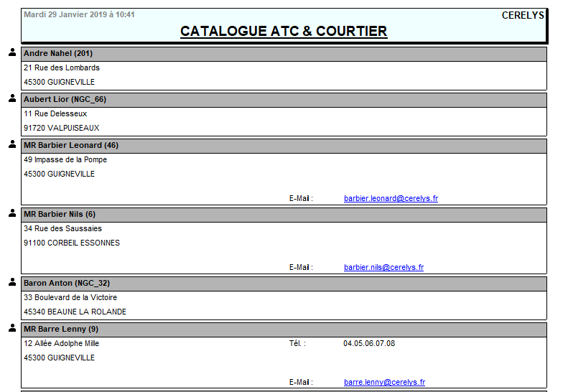
Task: Click the phone number 04.05.06.07.08
Action: (369, 343)
